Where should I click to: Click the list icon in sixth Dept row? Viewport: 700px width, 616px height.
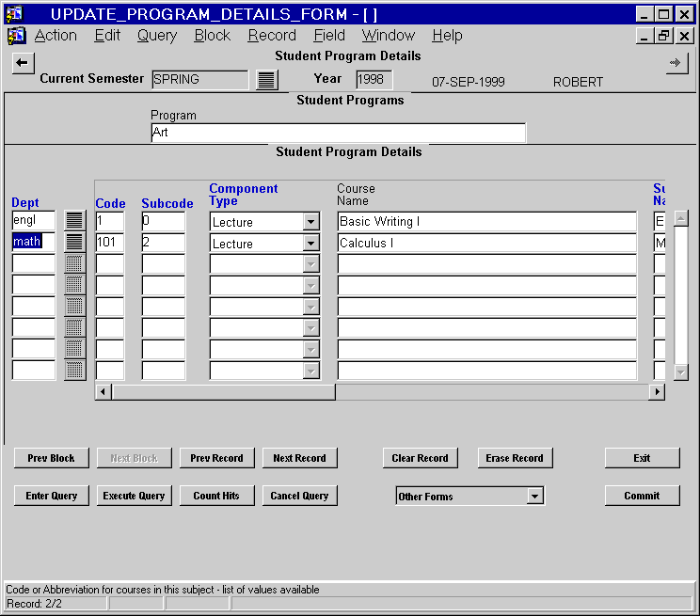coord(74,327)
